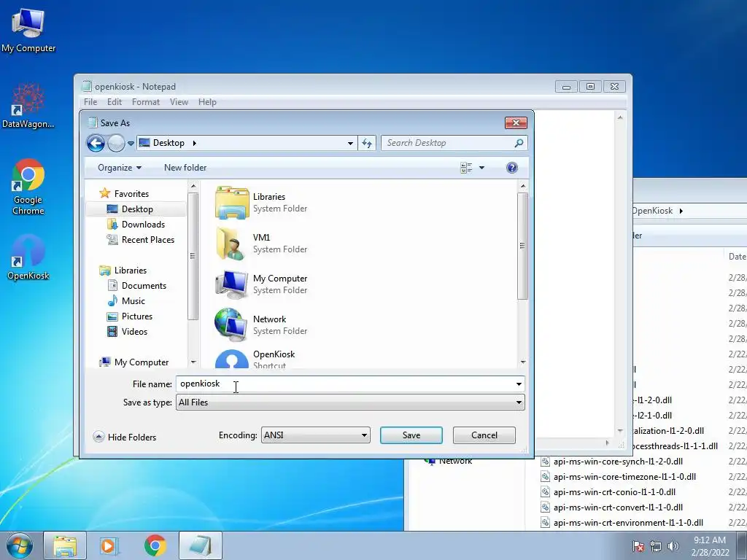Click Google Chrome desktop shortcut
This screenshot has height=560, width=747.
point(28,187)
